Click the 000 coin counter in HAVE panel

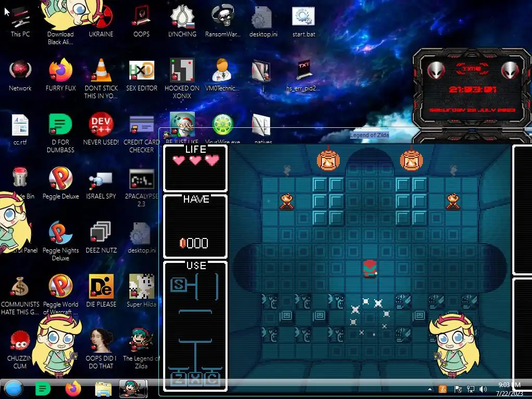coord(194,243)
